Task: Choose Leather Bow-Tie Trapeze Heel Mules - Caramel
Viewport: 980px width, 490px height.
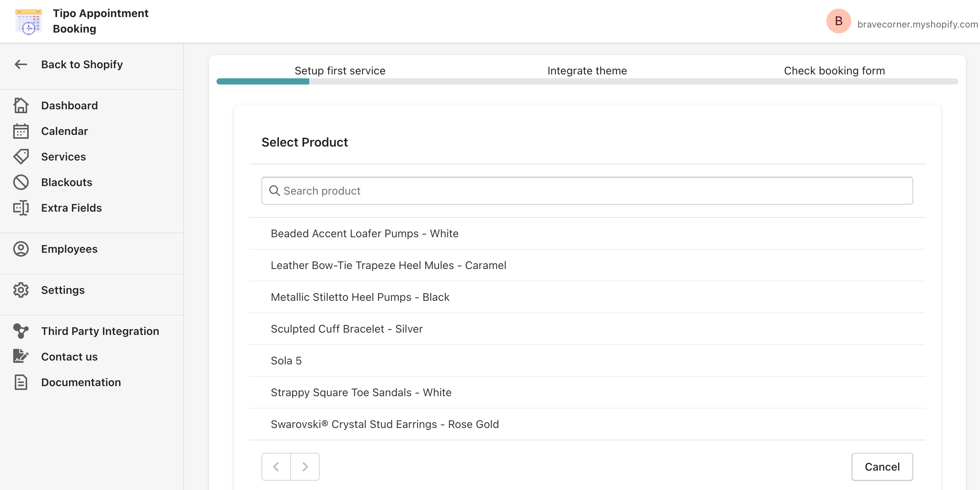Action: pyautogui.click(x=587, y=265)
